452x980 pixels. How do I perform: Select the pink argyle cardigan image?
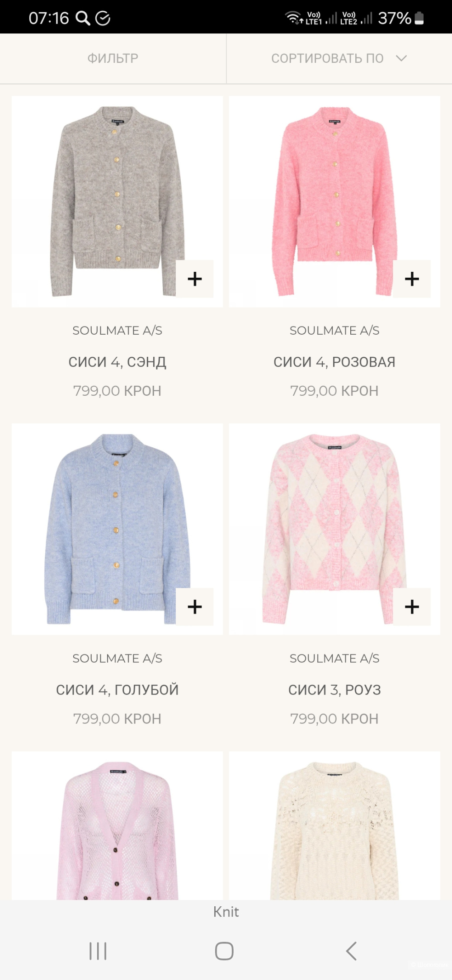(334, 529)
